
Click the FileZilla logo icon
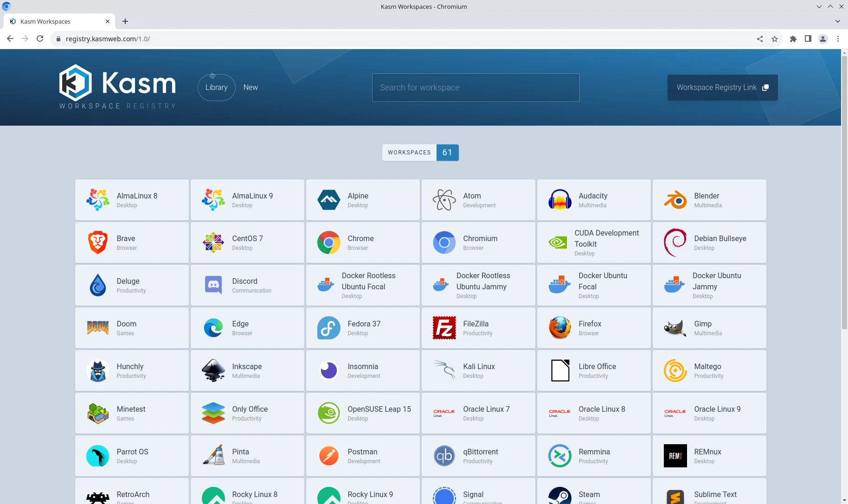coord(444,328)
